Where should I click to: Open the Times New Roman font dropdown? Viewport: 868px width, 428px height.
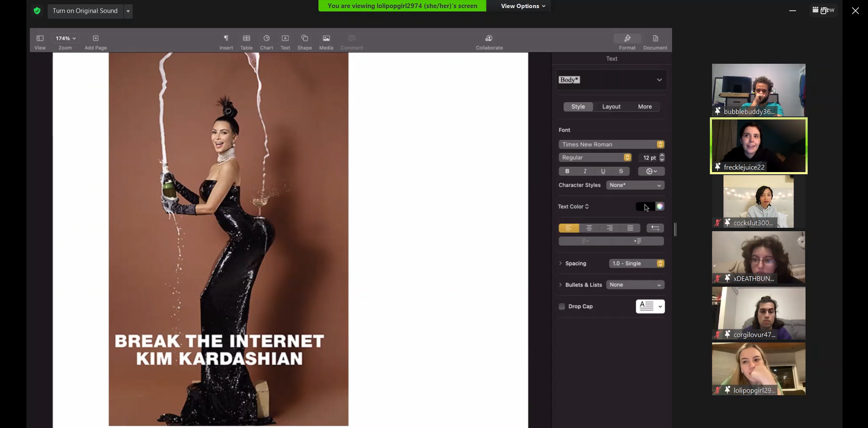click(x=611, y=144)
